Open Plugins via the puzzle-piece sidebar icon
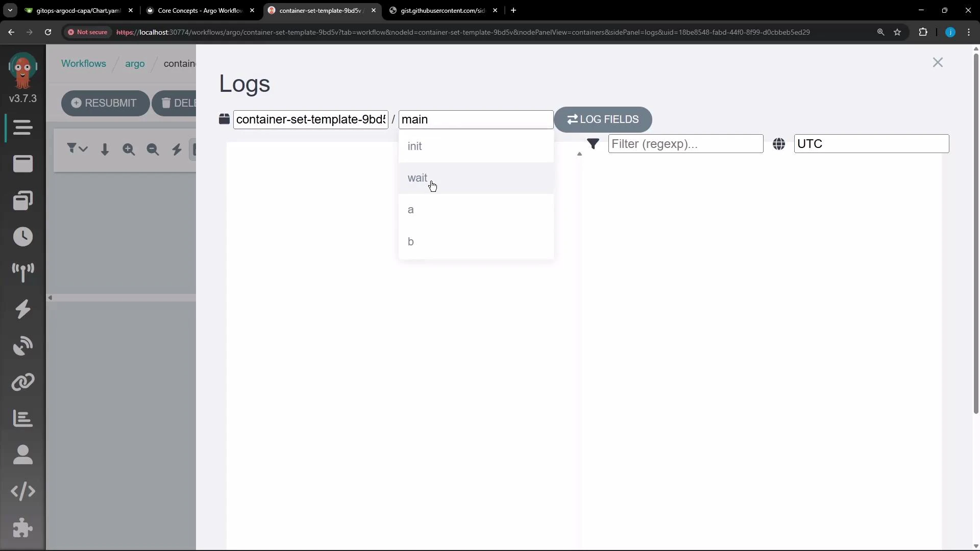 22,528
